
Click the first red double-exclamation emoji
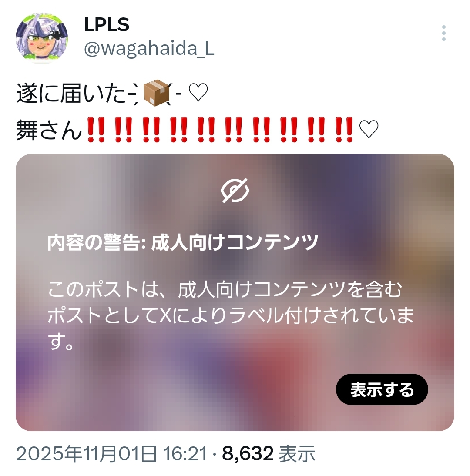[96, 130]
